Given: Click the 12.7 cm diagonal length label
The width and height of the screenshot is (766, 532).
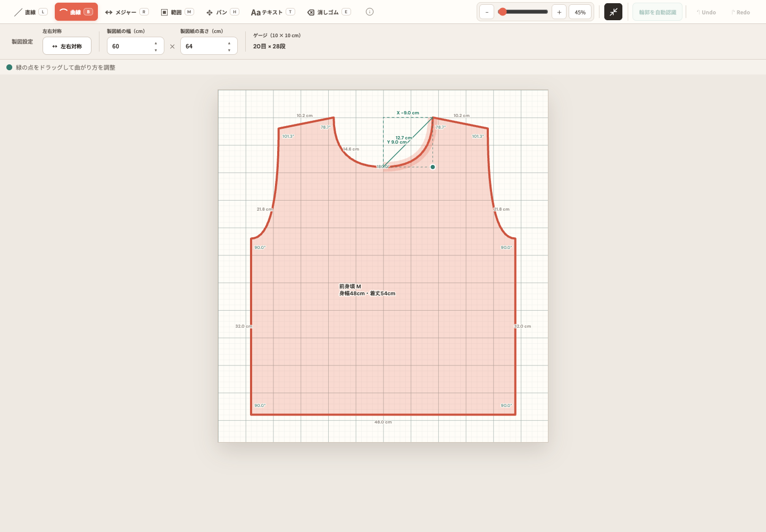Looking at the screenshot, I should 404,138.
